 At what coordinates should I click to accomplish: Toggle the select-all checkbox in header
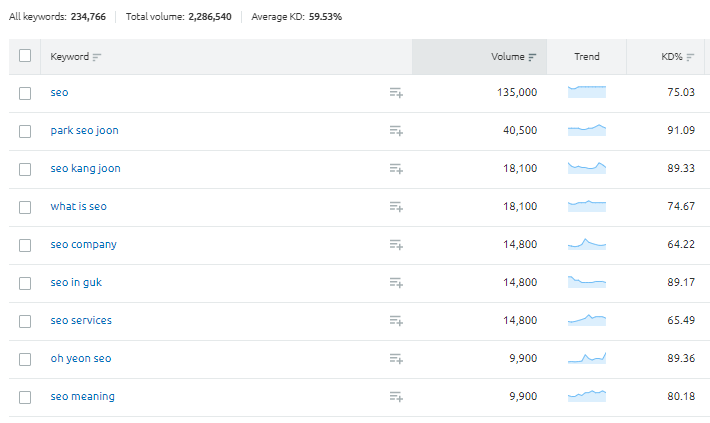pyautogui.click(x=25, y=56)
